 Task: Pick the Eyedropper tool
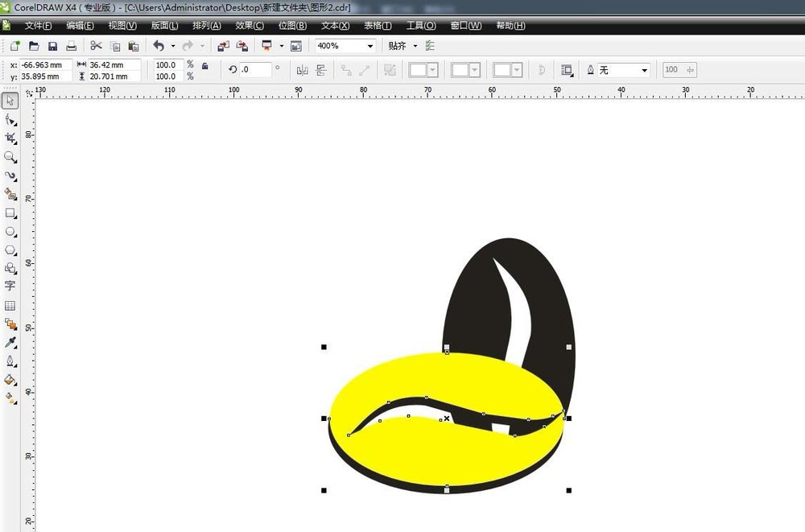point(10,343)
